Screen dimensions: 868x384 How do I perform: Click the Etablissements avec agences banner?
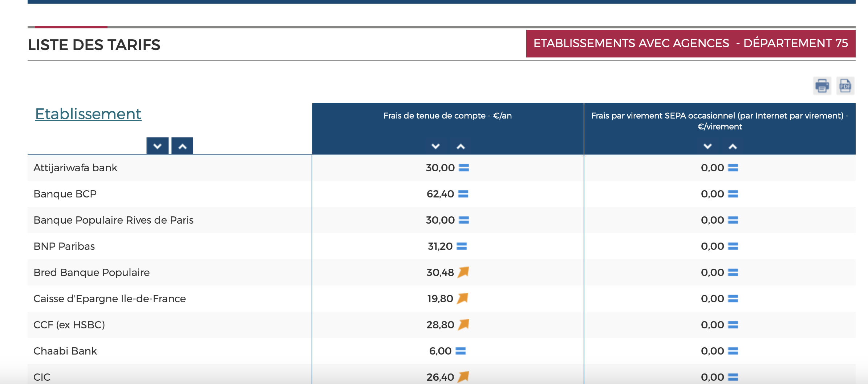point(690,44)
